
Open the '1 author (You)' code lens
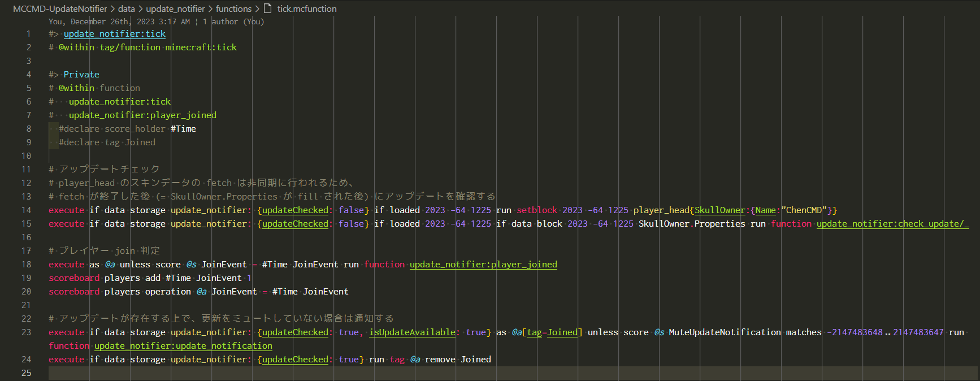click(x=233, y=21)
